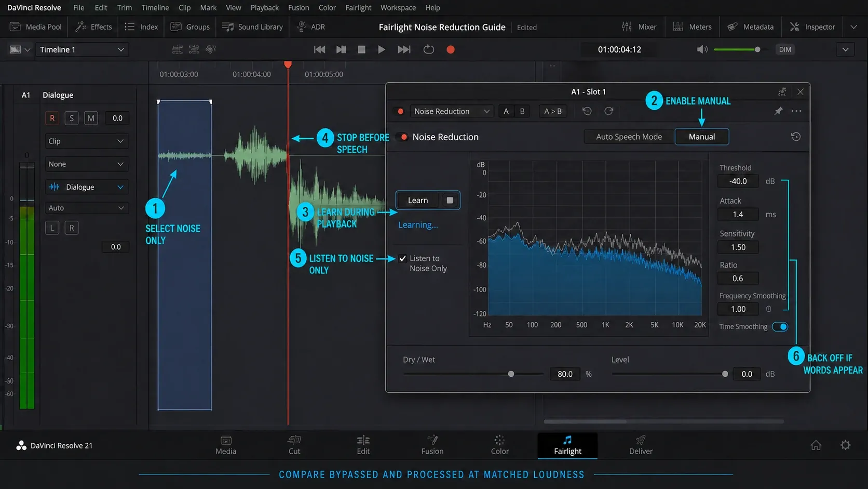Image resolution: width=868 pixels, height=489 pixels.
Task: Open the Dialogue track type dropdown
Action: [x=86, y=187]
